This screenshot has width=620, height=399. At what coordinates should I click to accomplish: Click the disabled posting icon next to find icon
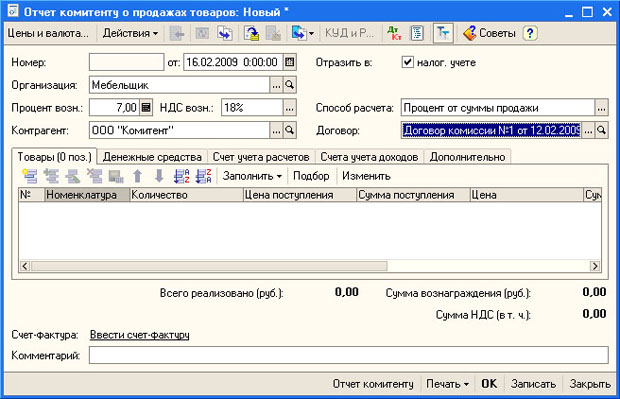coord(202,33)
